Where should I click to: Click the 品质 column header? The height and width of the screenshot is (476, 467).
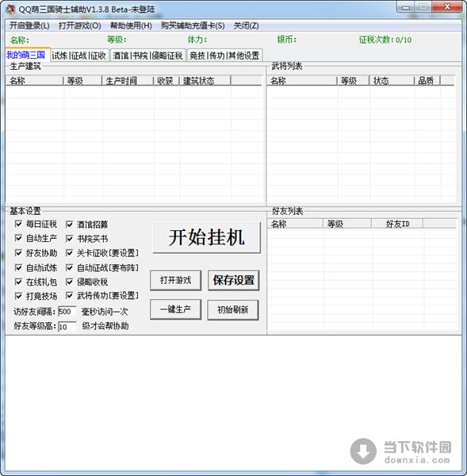[x=427, y=81]
